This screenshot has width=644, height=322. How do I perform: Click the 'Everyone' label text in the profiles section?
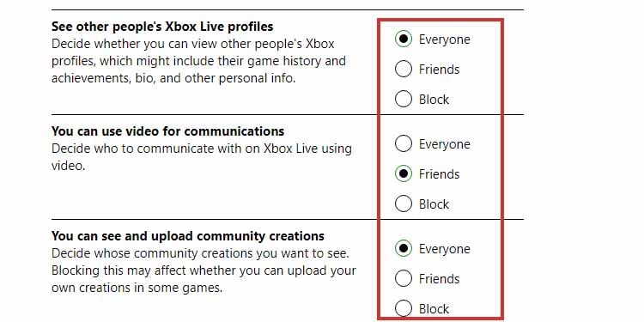(x=445, y=39)
